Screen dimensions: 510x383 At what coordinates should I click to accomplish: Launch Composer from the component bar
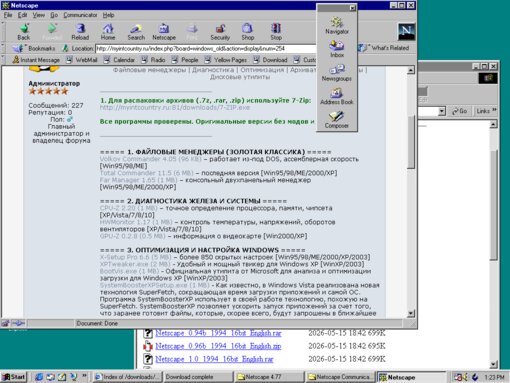pyautogui.click(x=337, y=120)
